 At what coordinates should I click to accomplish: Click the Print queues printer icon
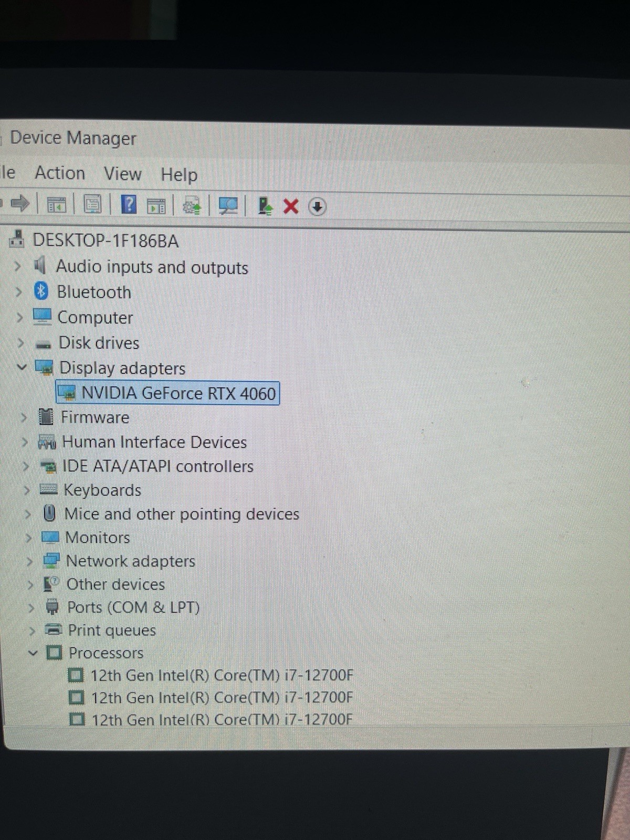53,629
